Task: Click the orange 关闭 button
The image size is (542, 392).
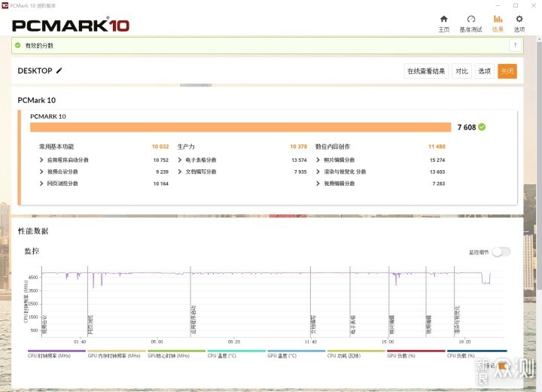Action: (507, 71)
